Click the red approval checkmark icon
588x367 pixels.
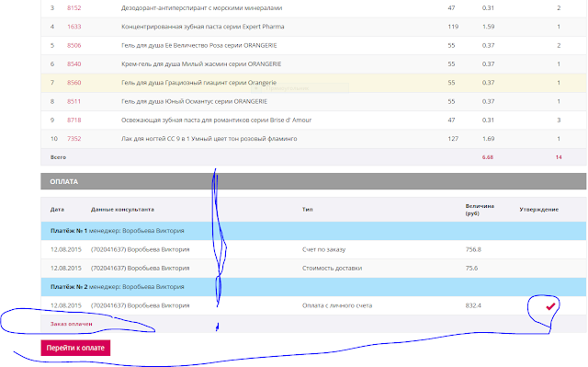pyautogui.click(x=550, y=306)
